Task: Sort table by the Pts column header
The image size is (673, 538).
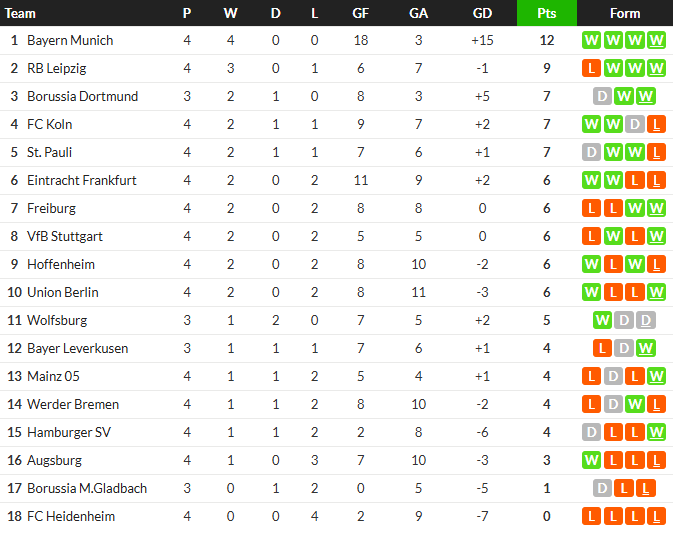Action: 547,13
